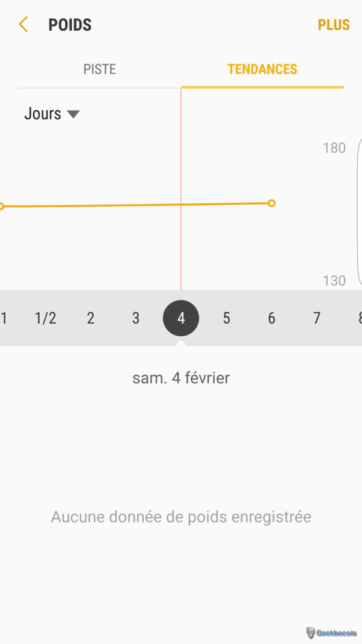Viewport: 362px width, 644px height.
Task: Tap the 'sam. 4 février' date label
Action: tap(181, 378)
